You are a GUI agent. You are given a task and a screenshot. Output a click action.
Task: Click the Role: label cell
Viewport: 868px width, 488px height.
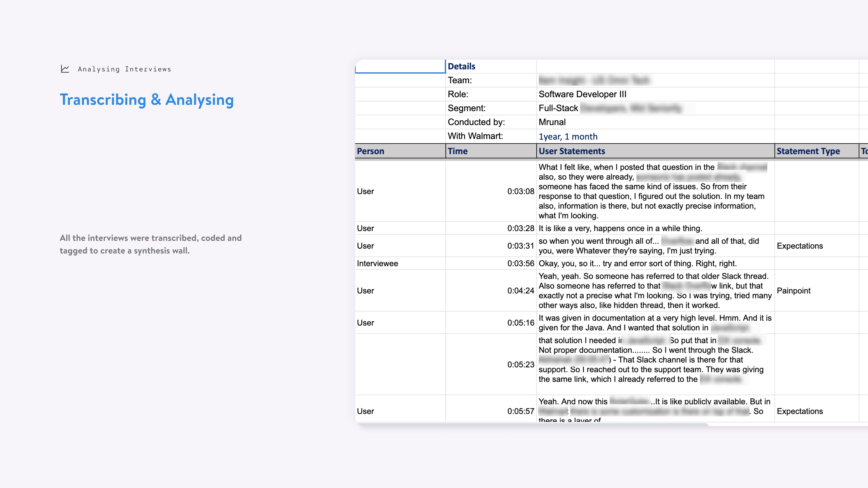click(491, 94)
